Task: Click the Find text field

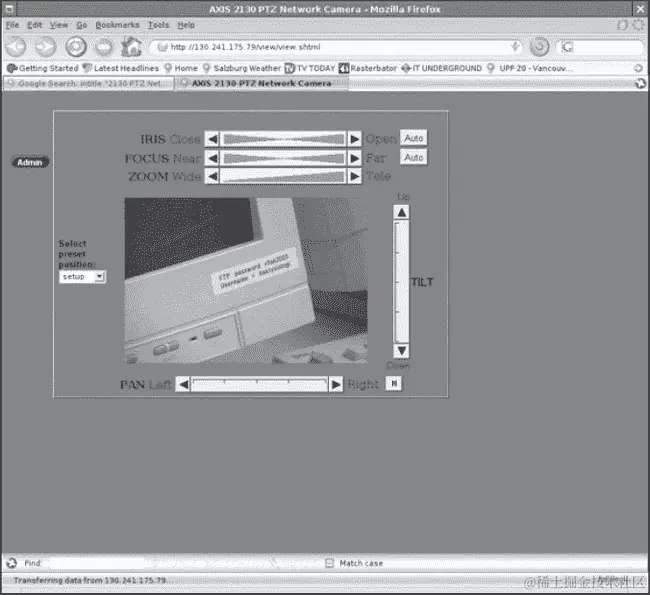Action: click(x=96, y=563)
